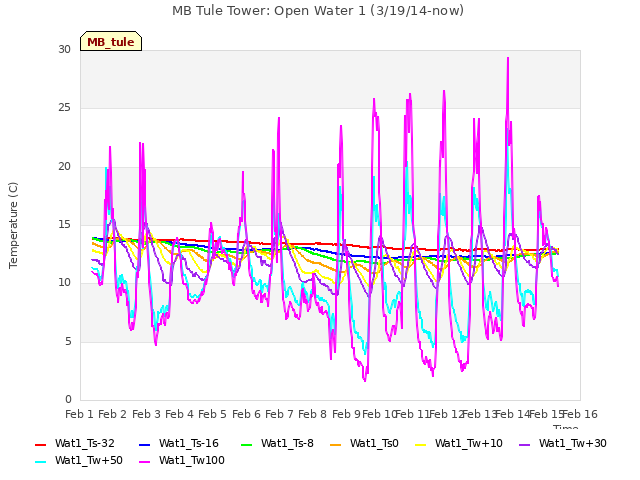Toggle the Wat1_Tw+30 legend entry
The height and width of the screenshot is (480, 640).
coord(562,444)
